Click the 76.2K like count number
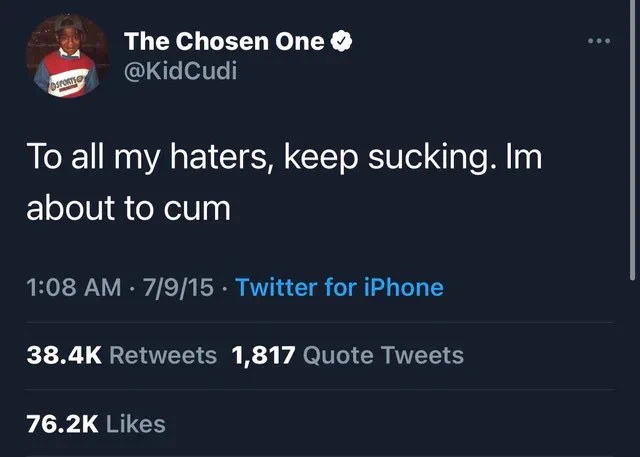The height and width of the screenshot is (457, 640). 61,423
